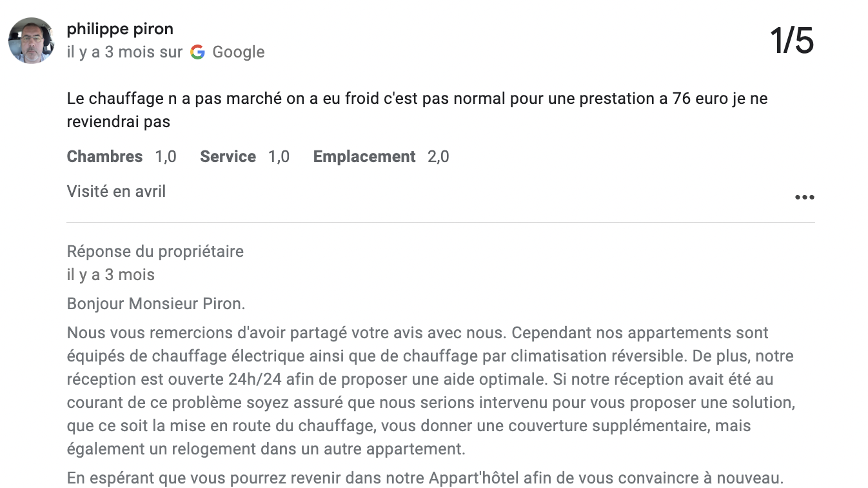Click philippe piron's profile photo
The image size is (868, 488).
click(31, 41)
